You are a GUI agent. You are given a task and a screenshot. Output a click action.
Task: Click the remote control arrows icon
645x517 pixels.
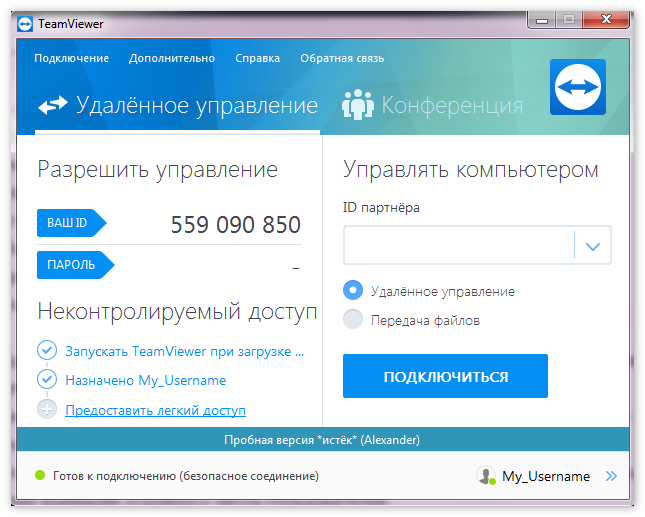(53, 105)
